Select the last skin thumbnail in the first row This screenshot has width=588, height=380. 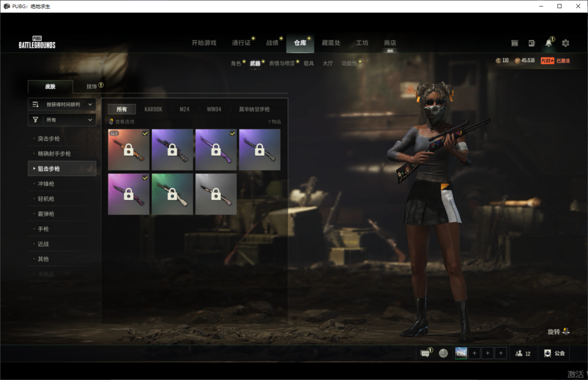pyautogui.click(x=260, y=150)
